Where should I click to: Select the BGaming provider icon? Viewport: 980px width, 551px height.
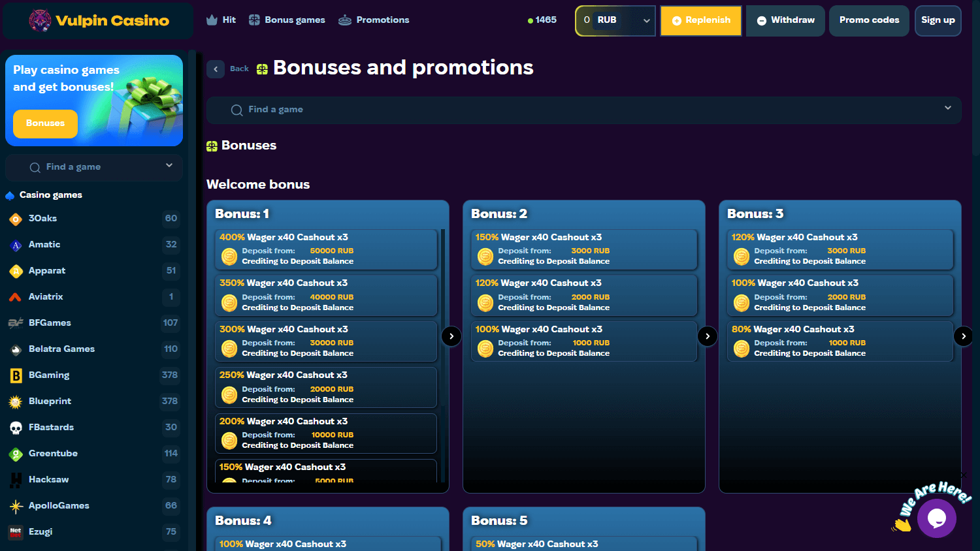point(16,375)
